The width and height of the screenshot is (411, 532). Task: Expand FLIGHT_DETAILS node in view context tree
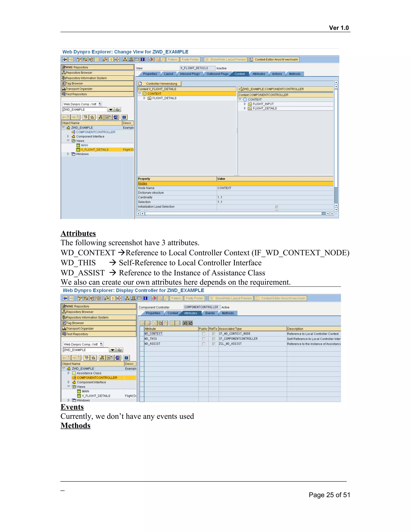pos(144,98)
